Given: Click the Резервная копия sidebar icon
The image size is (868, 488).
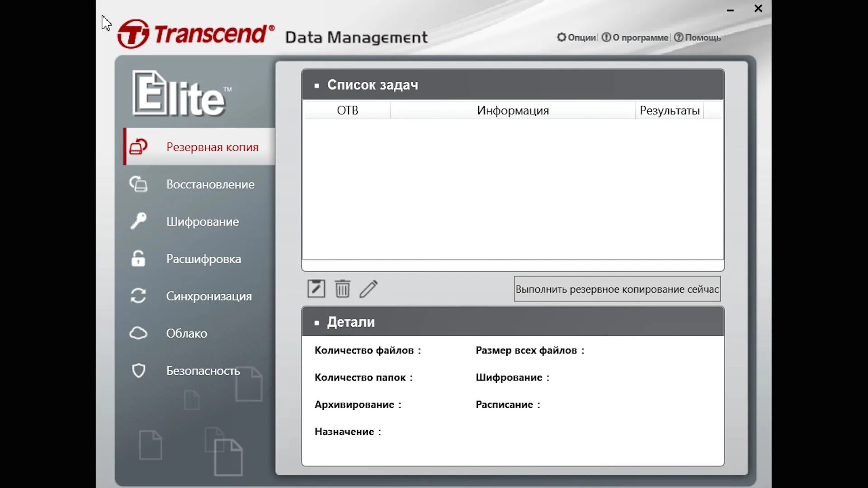Looking at the screenshot, I should coord(138,147).
